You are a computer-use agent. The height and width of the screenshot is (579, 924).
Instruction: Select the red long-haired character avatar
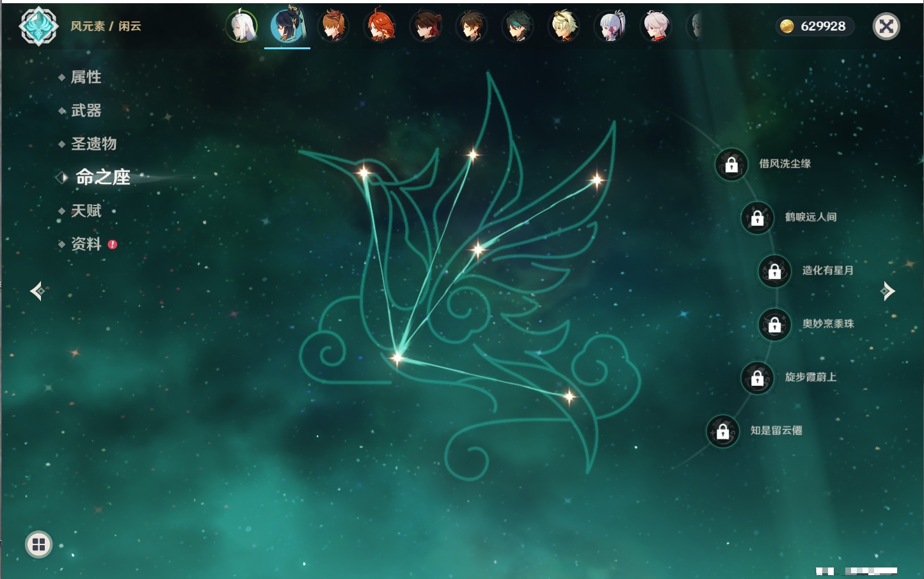click(x=379, y=26)
